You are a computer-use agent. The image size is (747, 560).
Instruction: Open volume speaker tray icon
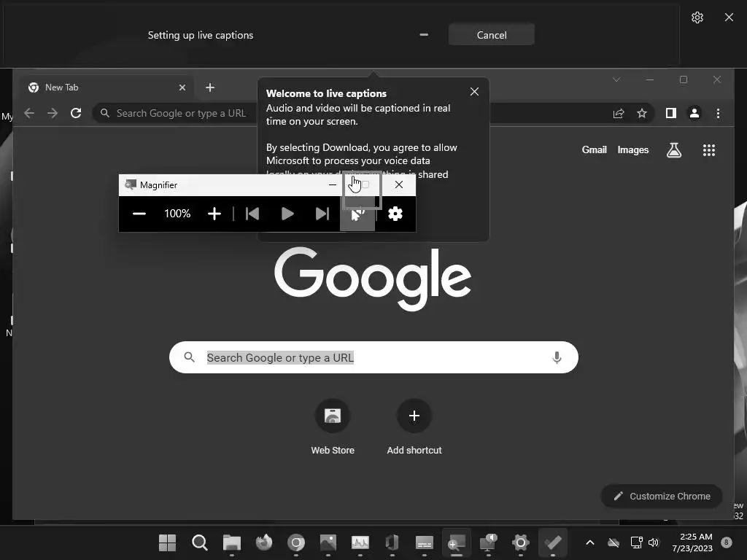coord(654,542)
